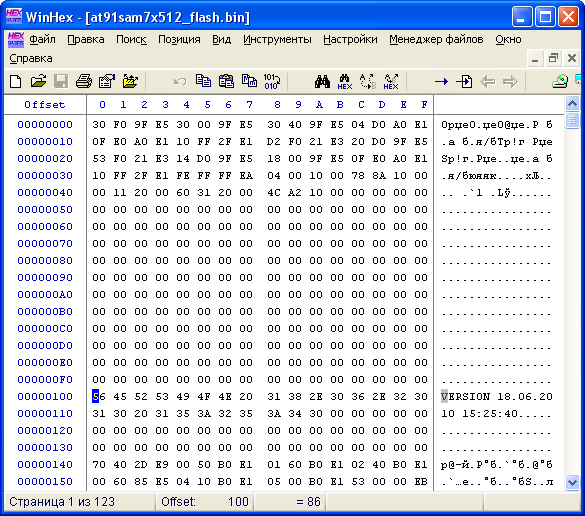Open the Настройки menu
Image resolution: width=585 pixels, height=516 pixels.
[350, 39]
